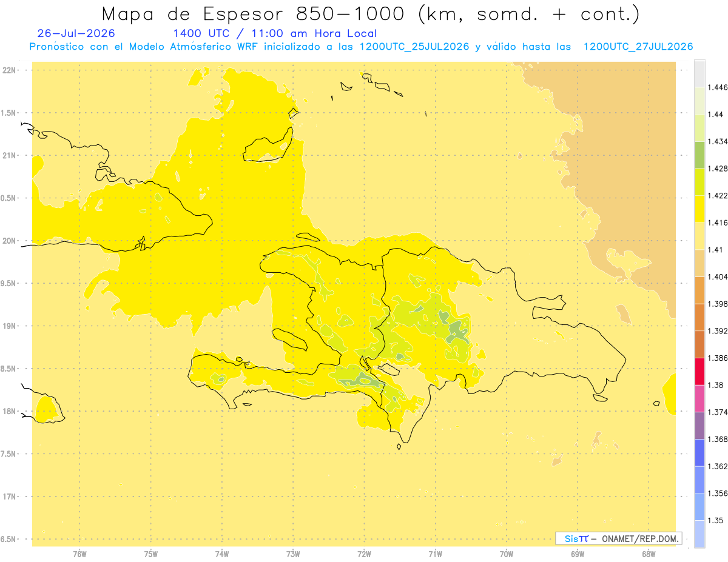Click the '76W' longitude label
The height and width of the screenshot is (562, 728).
click(x=79, y=554)
